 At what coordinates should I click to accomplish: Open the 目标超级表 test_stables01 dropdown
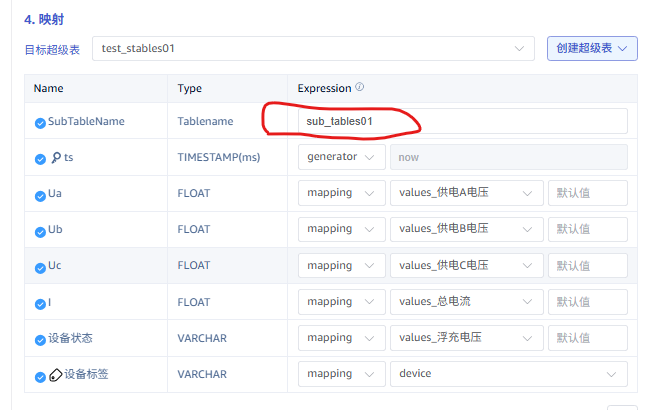[313, 48]
